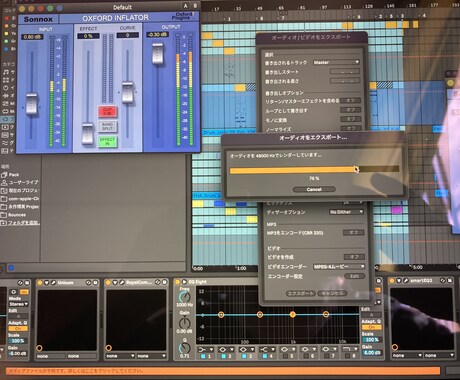This screenshot has width=460, height=380.
Task: Click the save preset icon on RoyalCom device
Action: [164, 282]
